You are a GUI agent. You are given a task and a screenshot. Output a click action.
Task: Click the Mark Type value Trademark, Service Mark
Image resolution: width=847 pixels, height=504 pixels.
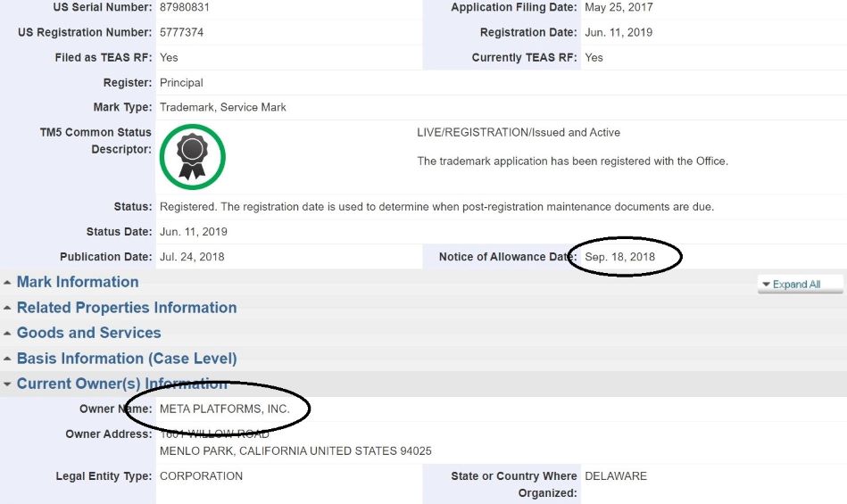(223, 107)
